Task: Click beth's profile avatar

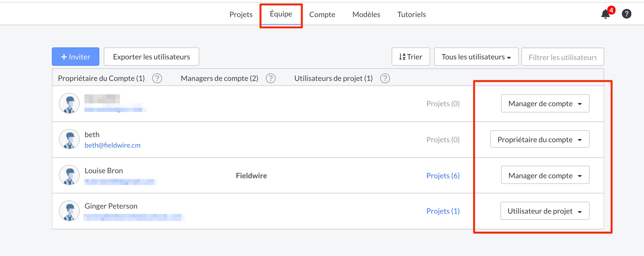Action: [69, 139]
